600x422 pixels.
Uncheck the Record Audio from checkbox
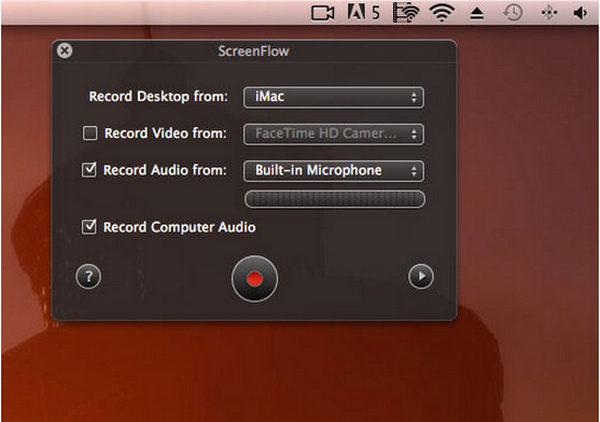tap(89, 170)
